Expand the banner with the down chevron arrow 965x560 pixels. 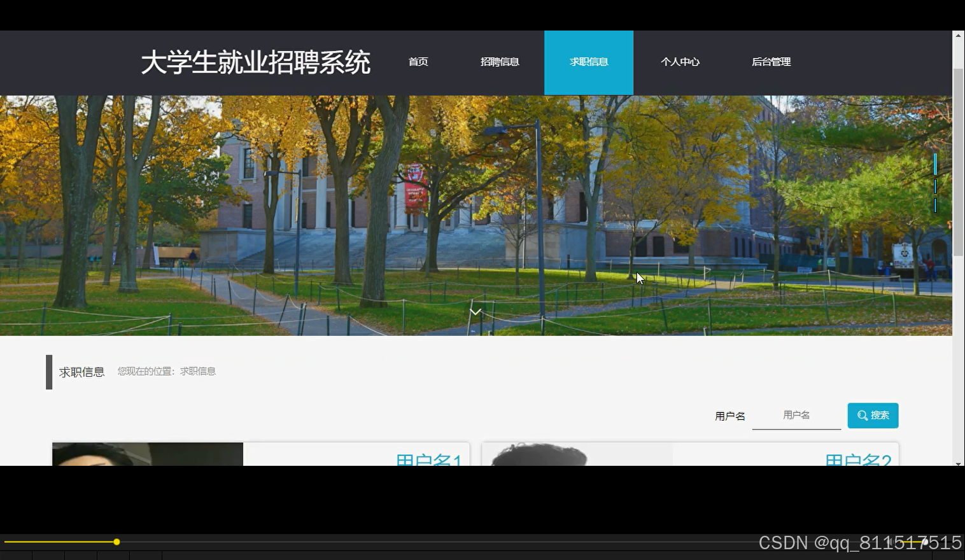475,311
